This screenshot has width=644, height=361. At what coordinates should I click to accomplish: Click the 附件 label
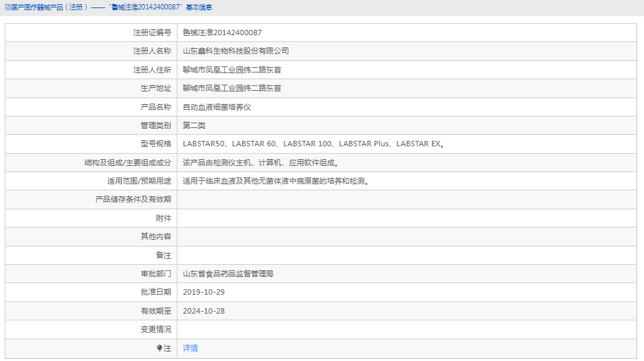(x=163, y=218)
